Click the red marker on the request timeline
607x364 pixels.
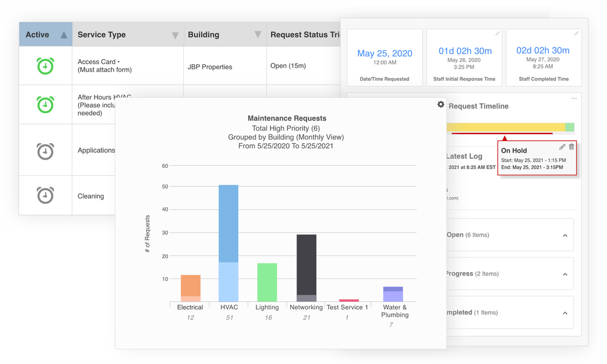pos(504,137)
